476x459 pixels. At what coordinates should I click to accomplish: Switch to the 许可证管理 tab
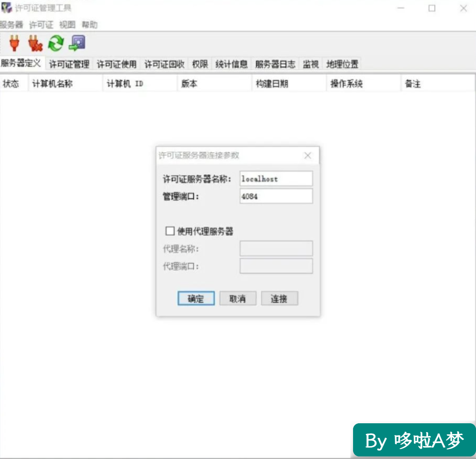tap(69, 64)
